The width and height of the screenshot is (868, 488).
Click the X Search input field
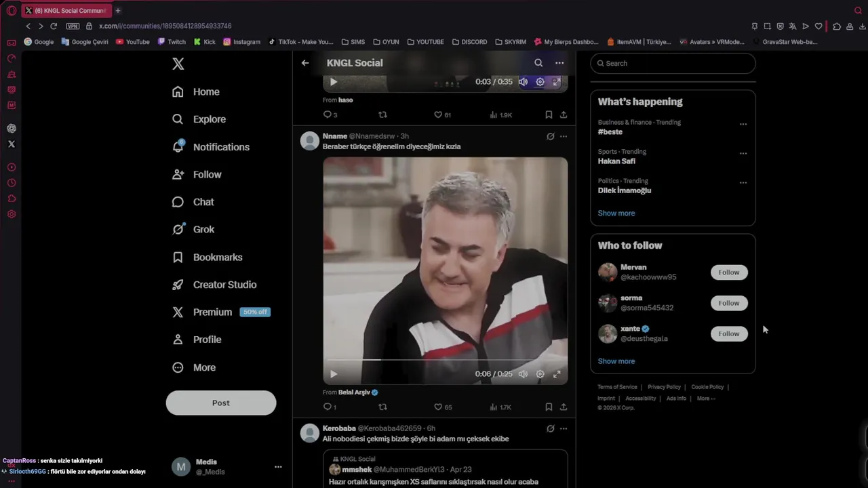[673, 63]
